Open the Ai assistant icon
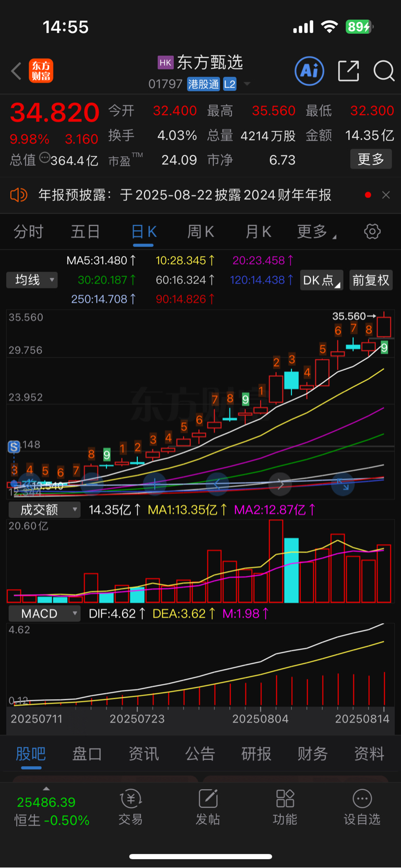The width and height of the screenshot is (401, 868). coord(310,71)
